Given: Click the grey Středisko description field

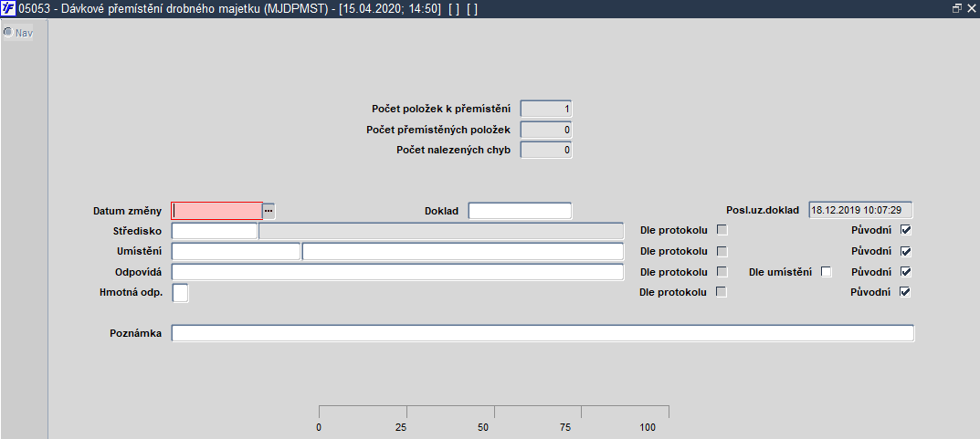Looking at the screenshot, I should tap(441, 231).
